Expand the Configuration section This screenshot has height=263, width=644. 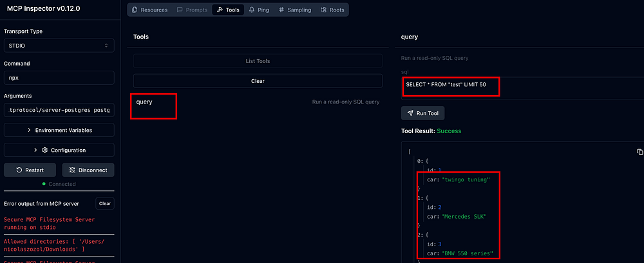[x=59, y=150]
